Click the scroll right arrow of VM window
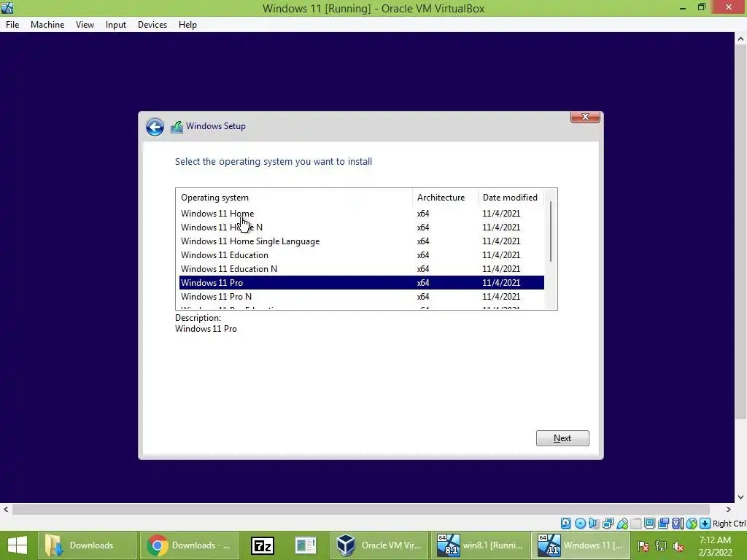 728,510
